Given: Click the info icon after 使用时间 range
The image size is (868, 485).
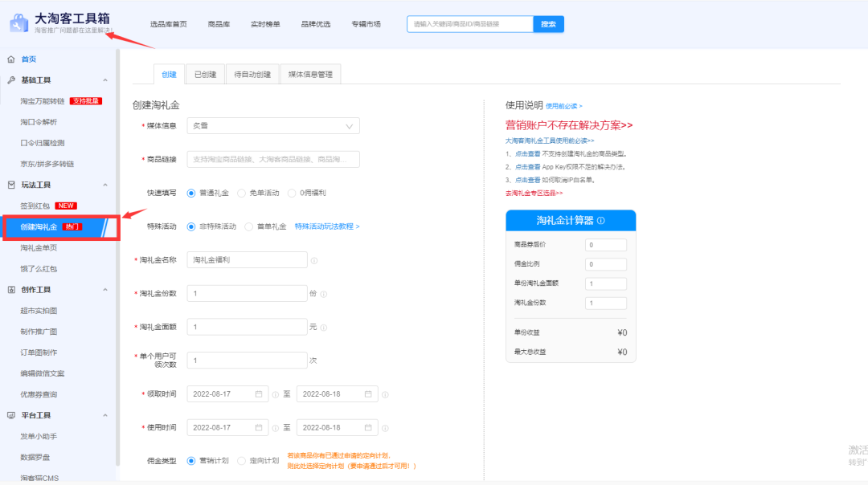Looking at the screenshot, I should click(x=386, y=428).
